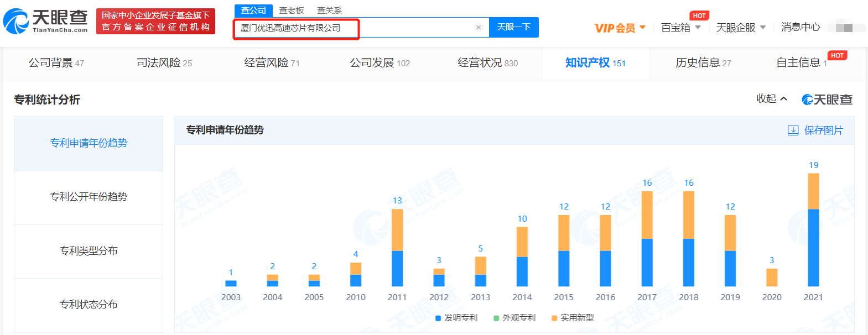
Task: Select 专利申请年份趋势 in the side menu
Action: (89, 143)
